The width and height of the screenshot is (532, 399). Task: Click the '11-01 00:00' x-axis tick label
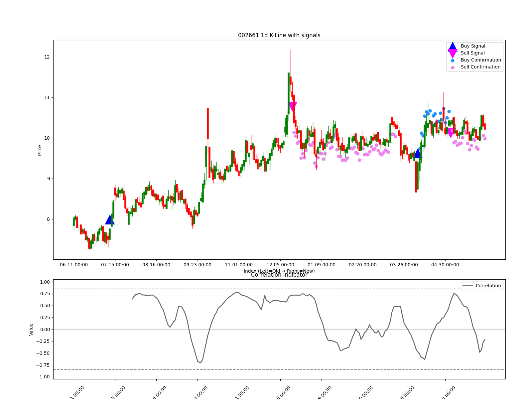239,265
